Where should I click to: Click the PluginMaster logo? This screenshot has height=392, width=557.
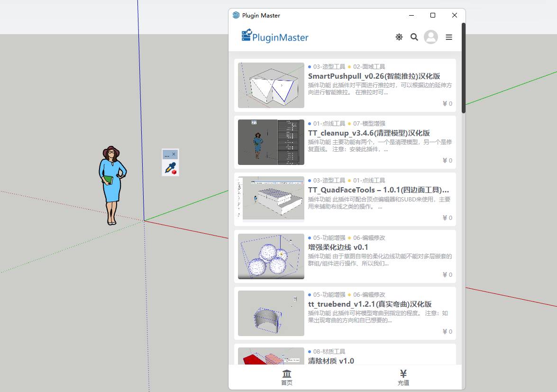click(275, 37)
